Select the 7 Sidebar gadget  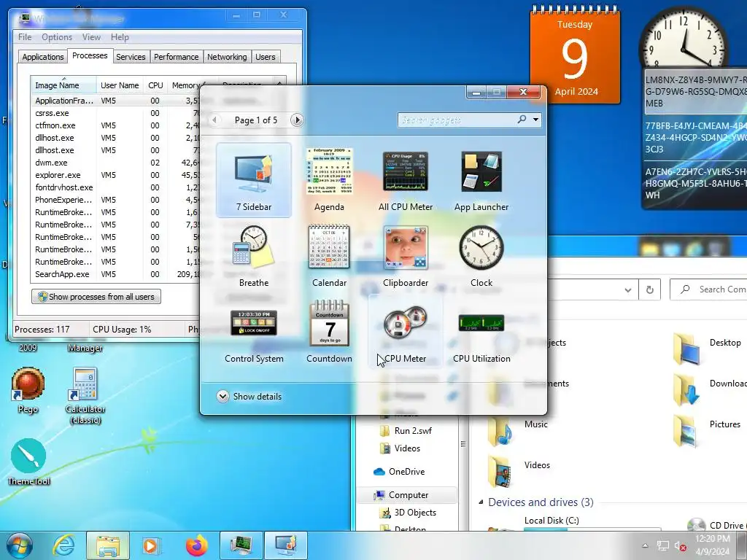coord(253,180)
